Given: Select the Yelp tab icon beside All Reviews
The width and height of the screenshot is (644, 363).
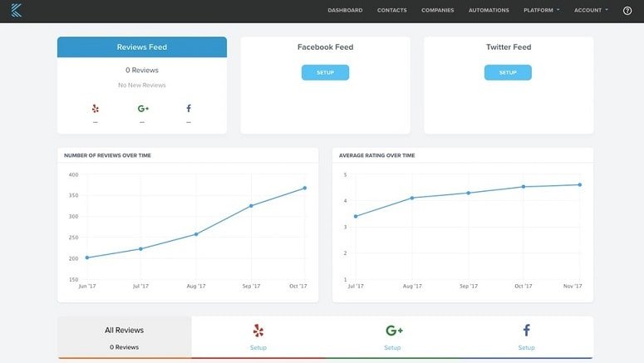Looking at the screenshot, I should (x=258, y=331).
